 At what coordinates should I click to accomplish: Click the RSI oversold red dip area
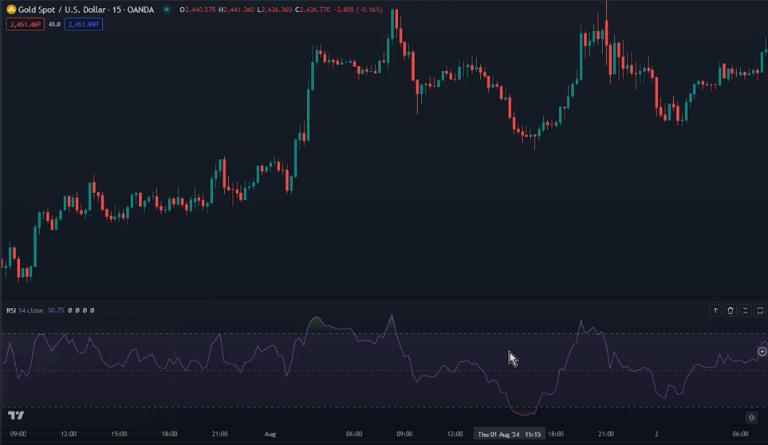pos(523,410)
